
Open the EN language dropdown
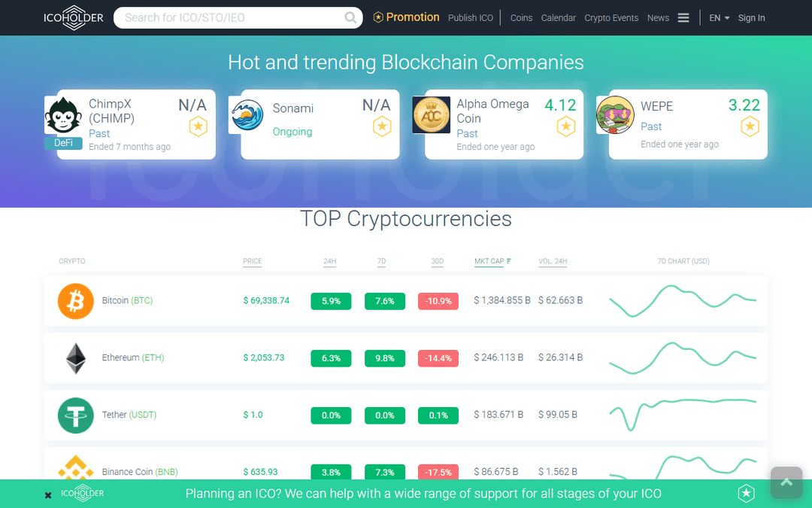720,17
